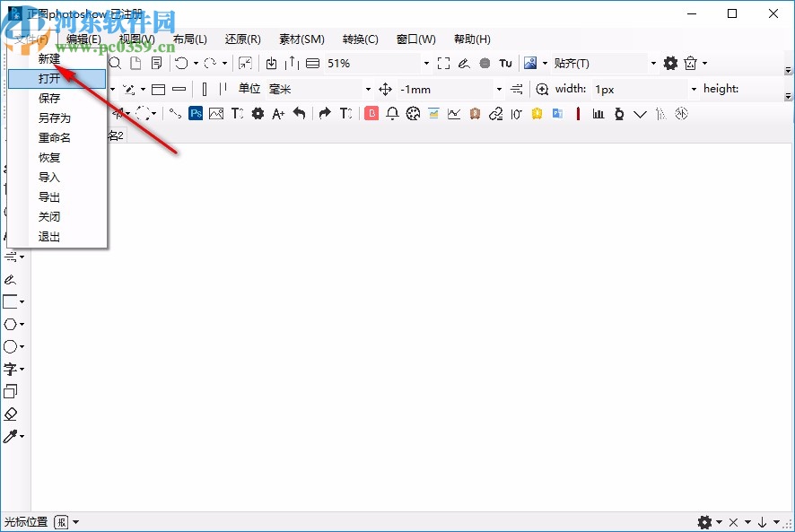Select 打开 in the file menu
This screenshot has width=795, height=532.
57,79
